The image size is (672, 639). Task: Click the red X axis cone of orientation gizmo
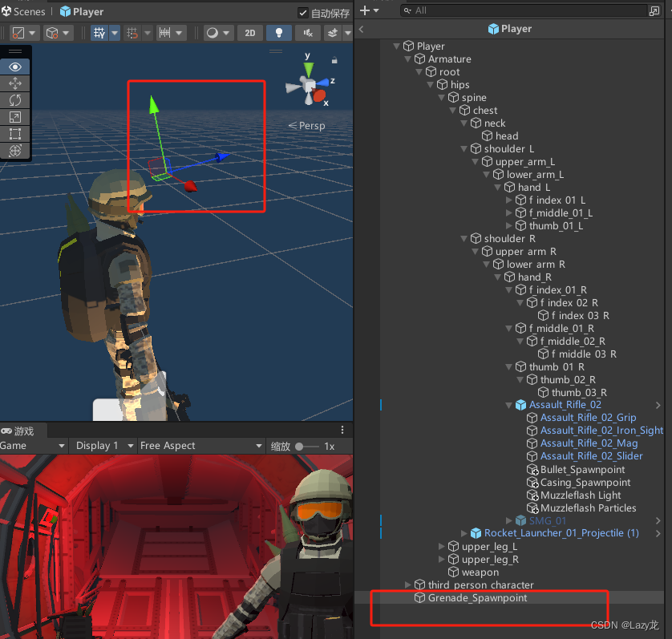click(x=319, y=95)
